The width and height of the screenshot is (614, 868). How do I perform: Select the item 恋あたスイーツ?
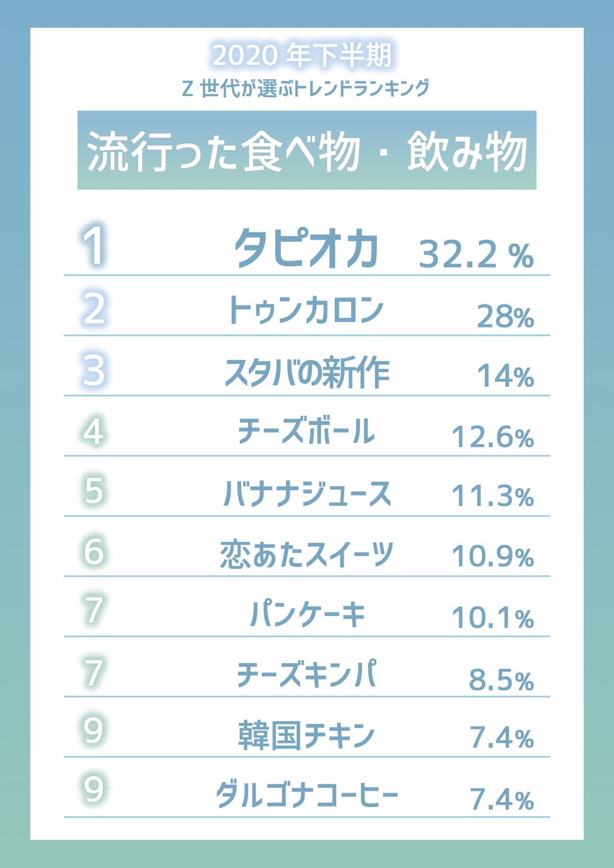pos(307,554)
